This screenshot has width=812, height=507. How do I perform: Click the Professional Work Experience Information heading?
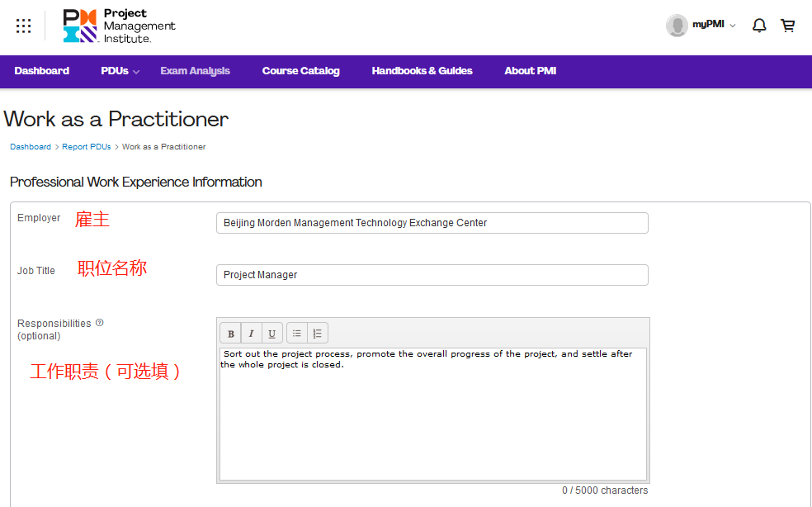tap(135, 182)
